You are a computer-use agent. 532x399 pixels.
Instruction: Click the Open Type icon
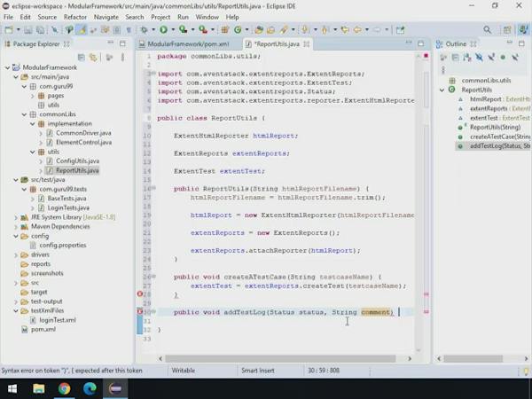259,30
